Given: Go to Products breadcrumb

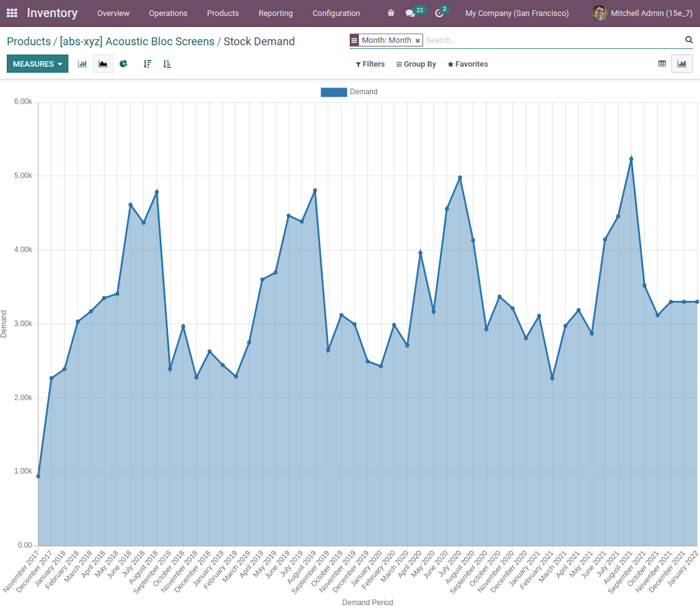Looking at the screenshot, I should click(29, 42).
